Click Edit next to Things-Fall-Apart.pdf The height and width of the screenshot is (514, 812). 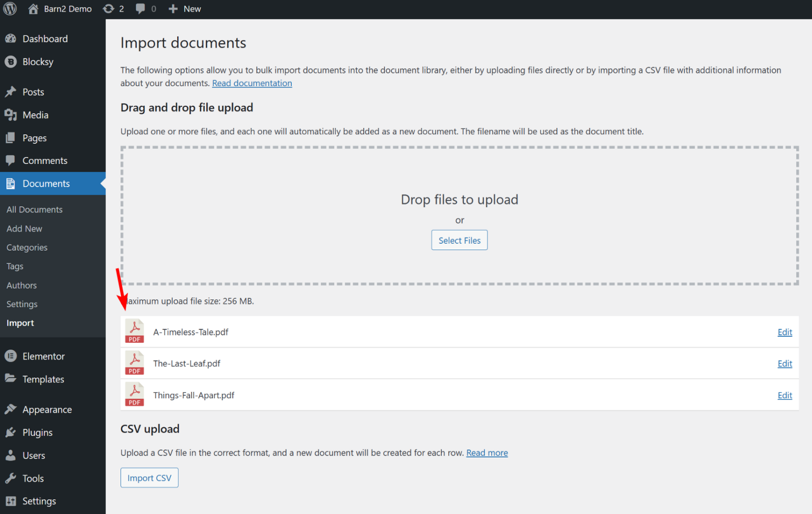pos(785,395)
